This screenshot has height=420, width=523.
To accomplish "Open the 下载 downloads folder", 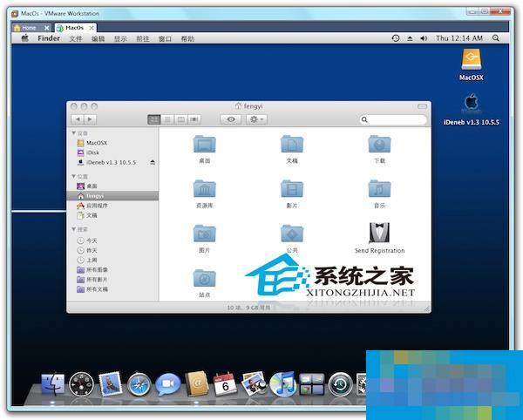I will (x=379, y=144).
